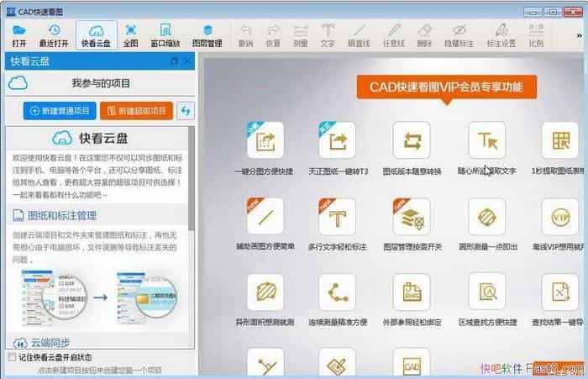The image size is (588, 379).
Task: Expand the toolbar overflow chevron
Action: coord(580,35)
